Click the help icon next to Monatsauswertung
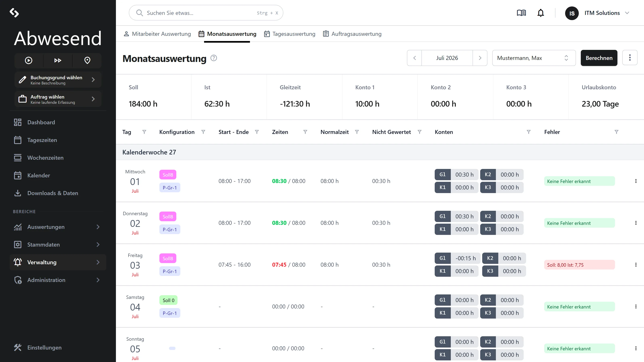Viewport: 644px width, 362px height. pyautogui.click(x=214, y=58)
